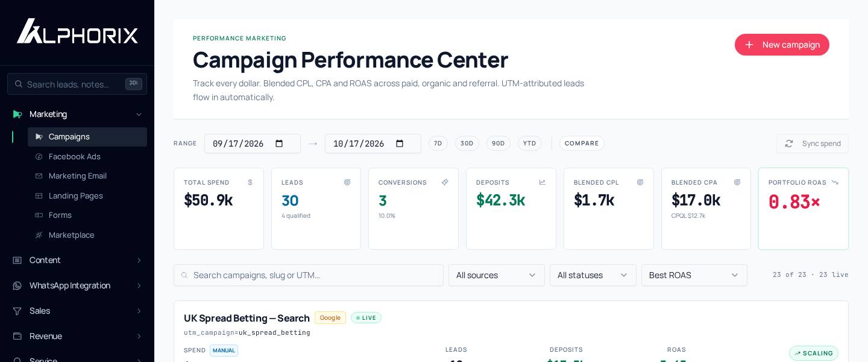Click the Alphorix logo
This screenshot has height=362, width=868.
[x=77, y=31]
